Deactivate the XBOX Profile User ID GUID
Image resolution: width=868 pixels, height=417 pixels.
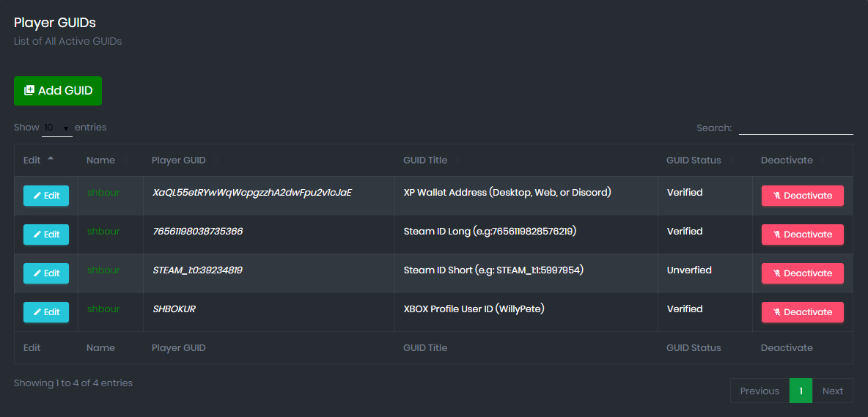coord(802,312)
